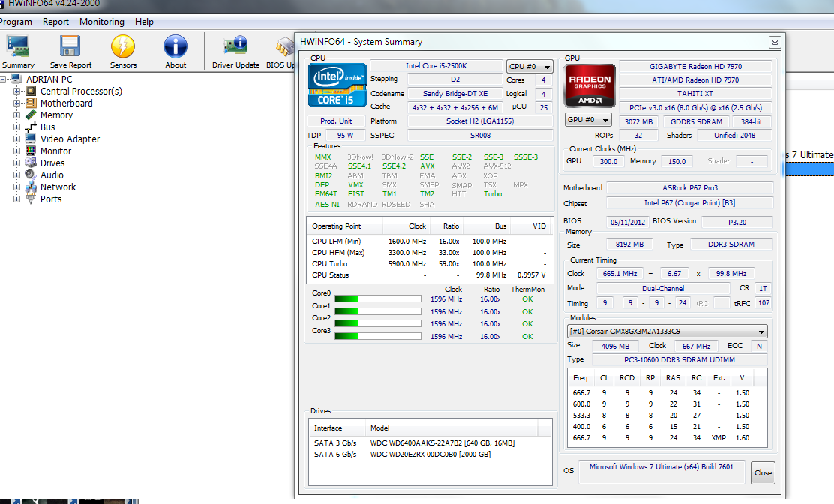The image size is (834, 504).
Task: Click the Summary toolbar icon
Action: click(18, 47)
